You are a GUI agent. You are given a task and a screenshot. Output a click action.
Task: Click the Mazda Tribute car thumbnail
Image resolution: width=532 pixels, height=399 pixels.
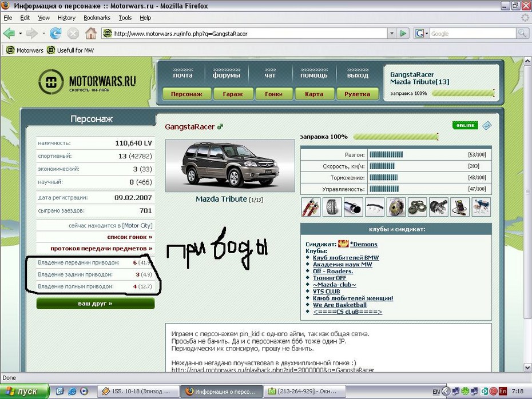click(230, 166)
